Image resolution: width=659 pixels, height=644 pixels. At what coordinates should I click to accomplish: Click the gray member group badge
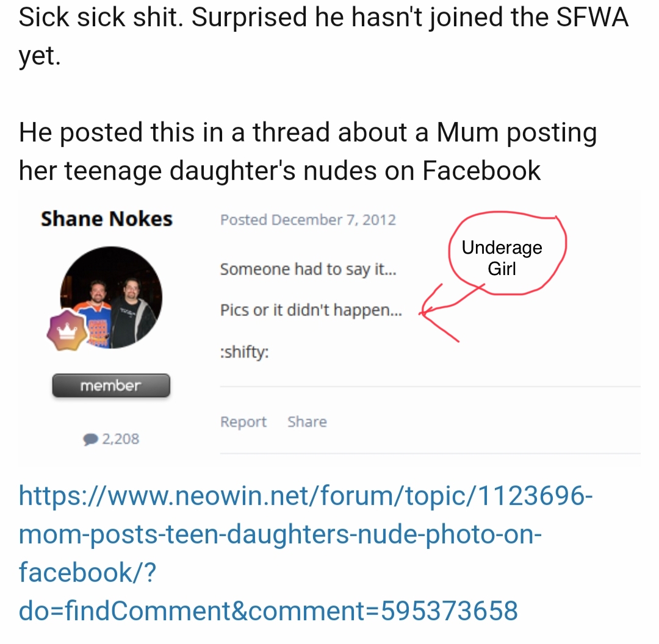111,385
